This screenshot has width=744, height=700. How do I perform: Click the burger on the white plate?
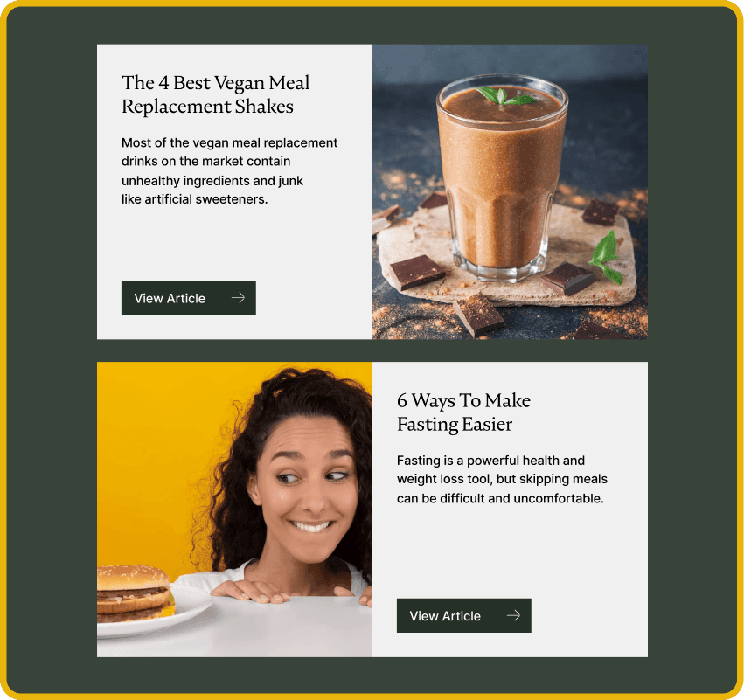click(134, 593)
